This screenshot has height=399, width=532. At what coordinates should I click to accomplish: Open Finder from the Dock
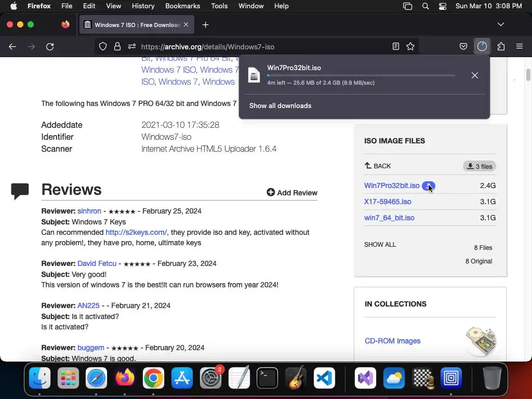click(x=39, y=378)
